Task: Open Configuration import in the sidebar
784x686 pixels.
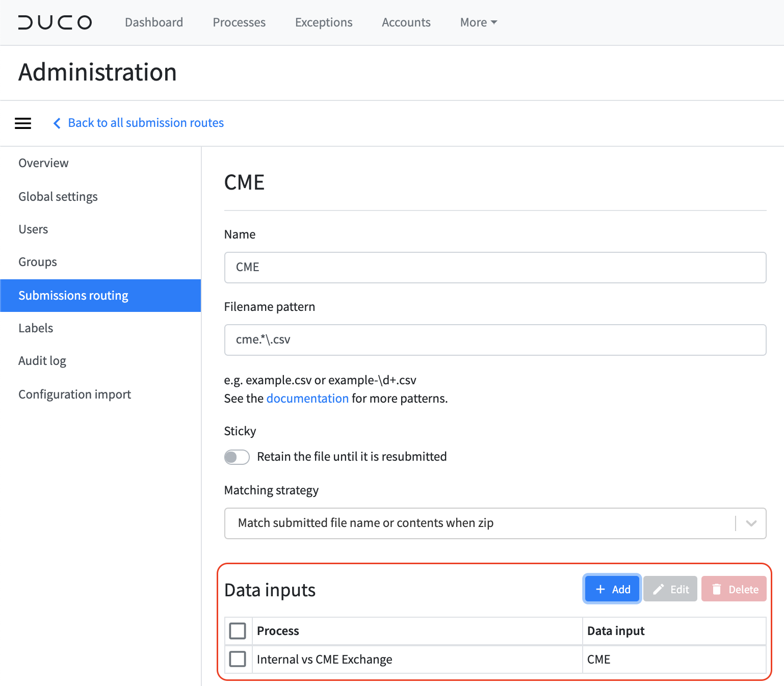Action: click(x=100, y=394)
